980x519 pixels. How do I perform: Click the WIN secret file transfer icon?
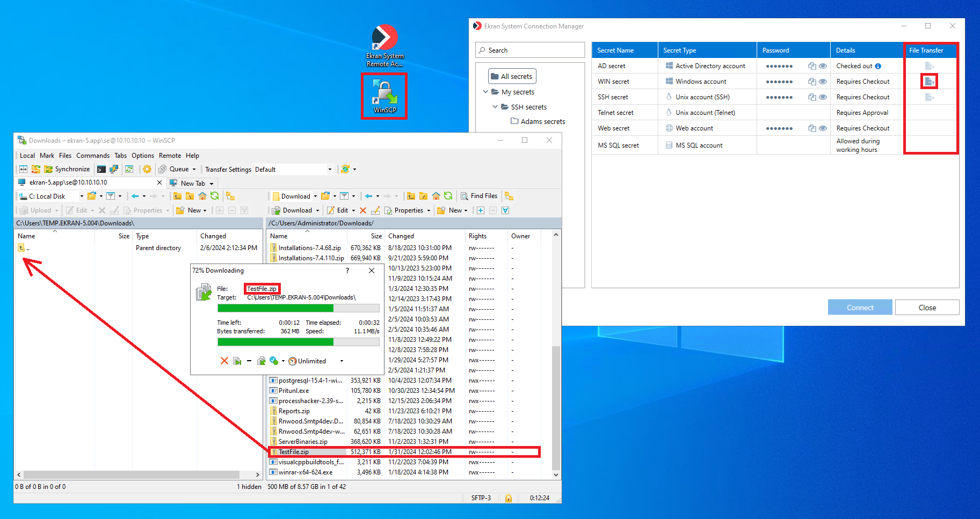pos(929,81)
